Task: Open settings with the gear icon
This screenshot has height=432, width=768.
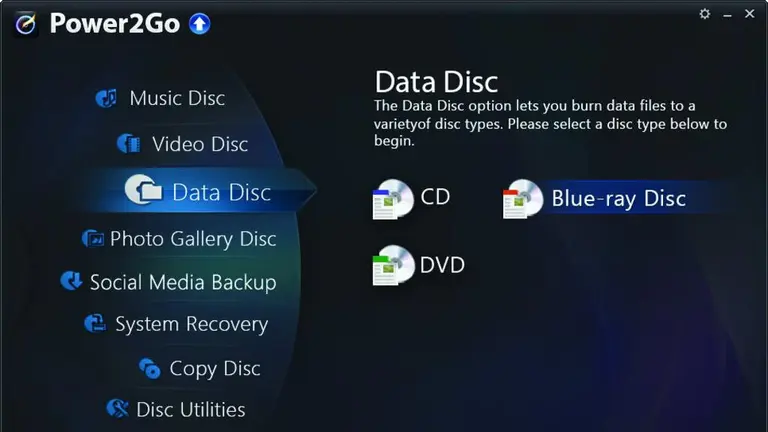Action: coord(704,14)
